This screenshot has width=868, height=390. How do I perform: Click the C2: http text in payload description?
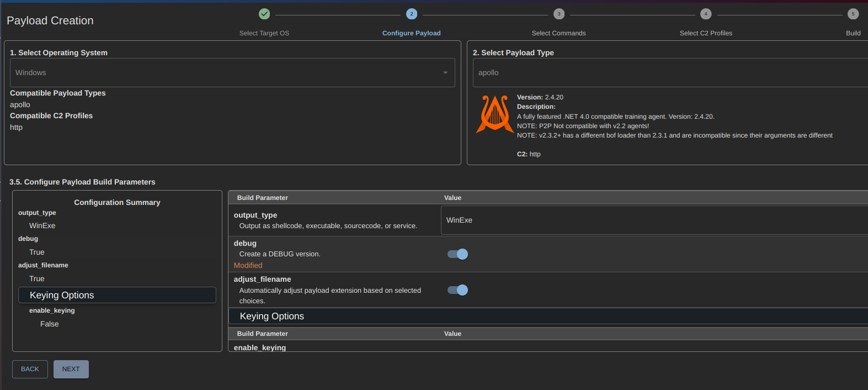(529, 154)
